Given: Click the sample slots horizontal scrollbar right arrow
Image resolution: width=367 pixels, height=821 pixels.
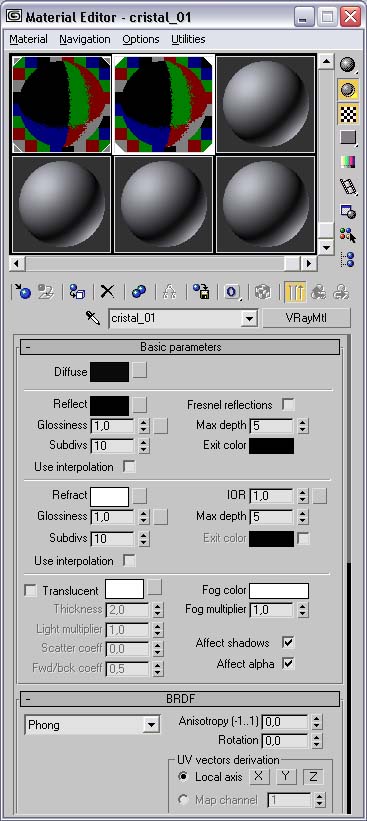Looking at the screenshot, I should [309, 263].
